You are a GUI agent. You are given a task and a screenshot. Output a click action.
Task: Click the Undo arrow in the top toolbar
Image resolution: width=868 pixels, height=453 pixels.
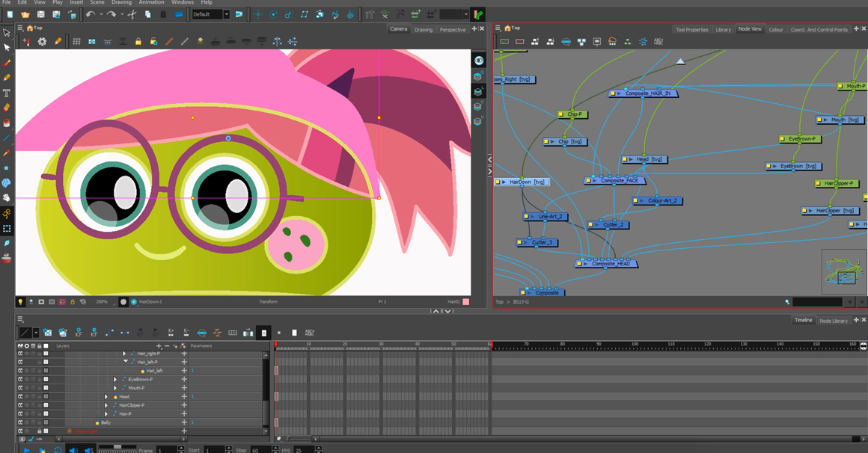tap(91, 14)
